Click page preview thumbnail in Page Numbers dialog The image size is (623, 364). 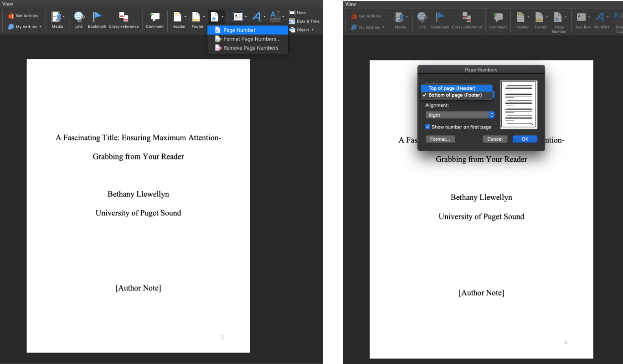click(519, 105)
